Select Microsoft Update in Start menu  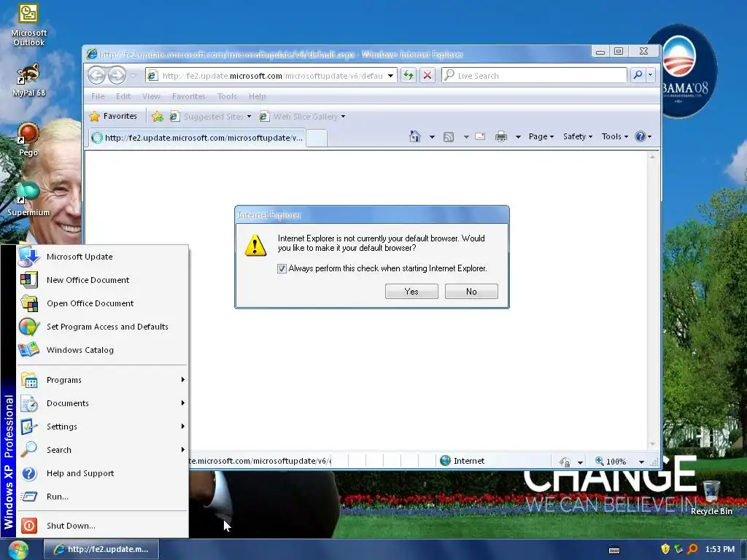(102, 257)
